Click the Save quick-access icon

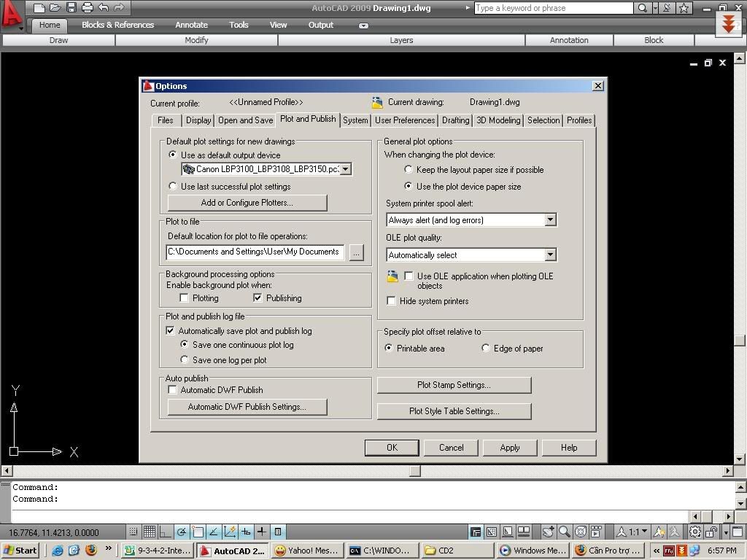coord(71,7)
